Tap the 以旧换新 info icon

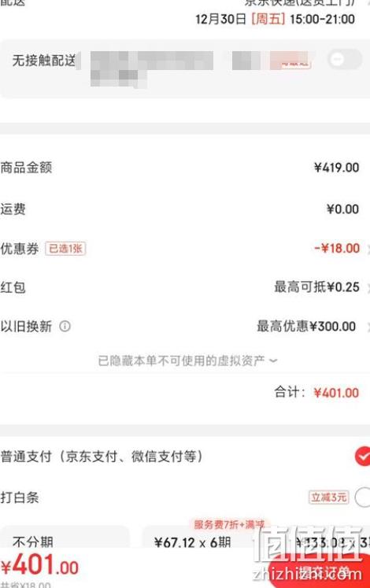point(65,326)
